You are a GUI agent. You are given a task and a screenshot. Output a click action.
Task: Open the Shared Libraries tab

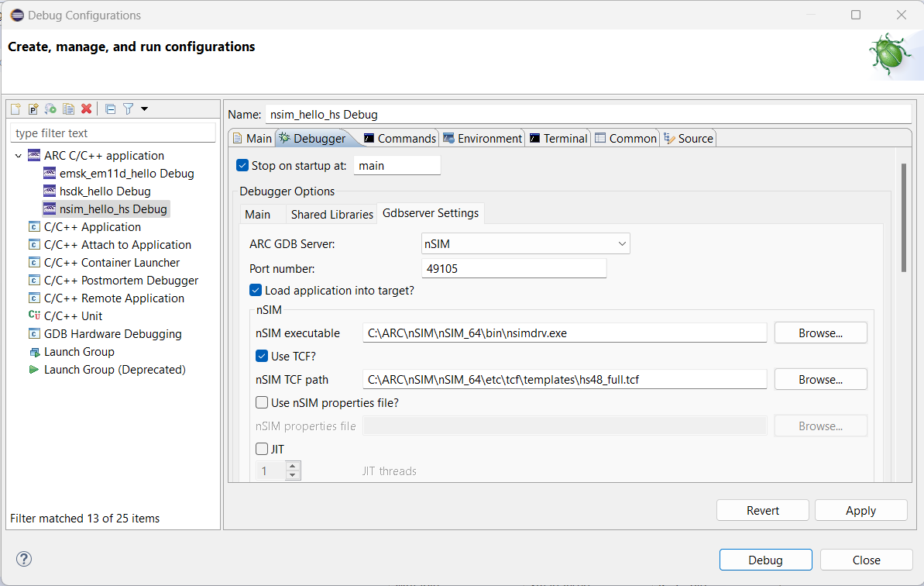point(331,214)
